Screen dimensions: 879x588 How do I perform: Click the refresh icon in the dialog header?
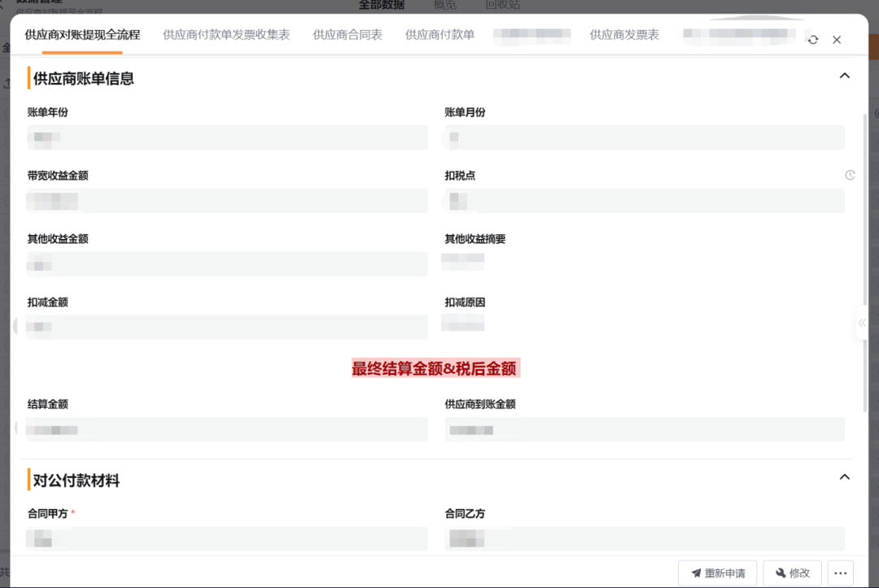pyautogui.click(x=812, y=39)
